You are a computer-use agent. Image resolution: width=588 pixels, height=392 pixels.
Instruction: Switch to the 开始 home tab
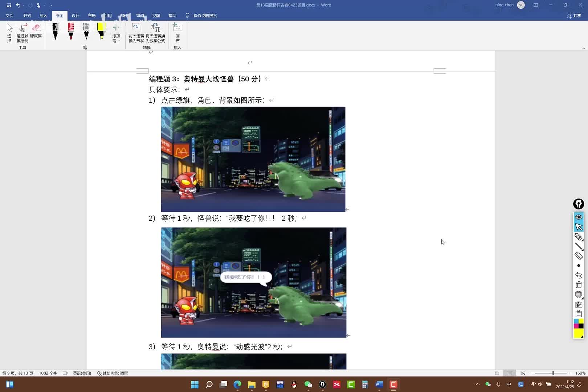coord(27,16)
